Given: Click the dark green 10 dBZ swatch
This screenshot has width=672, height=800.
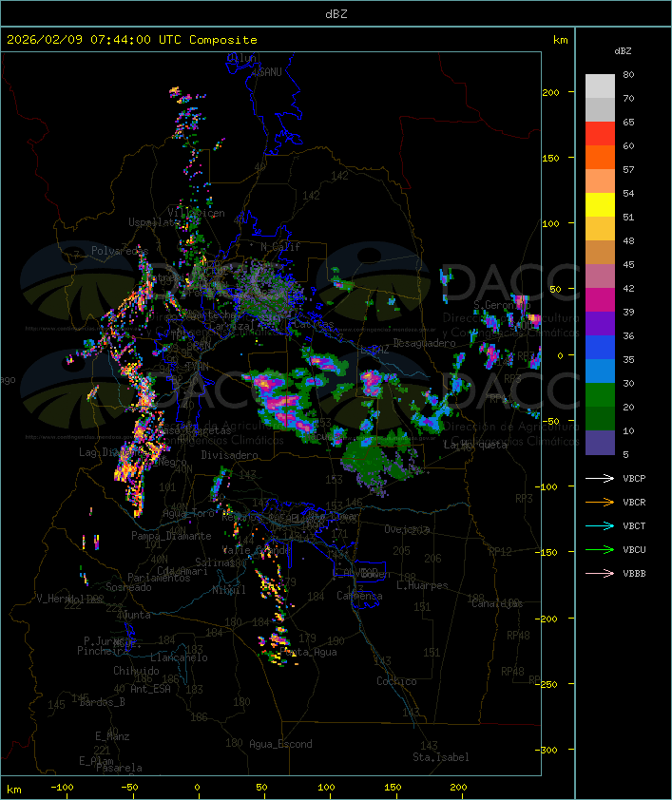Looking at the screenshot, I should (600, 419).
